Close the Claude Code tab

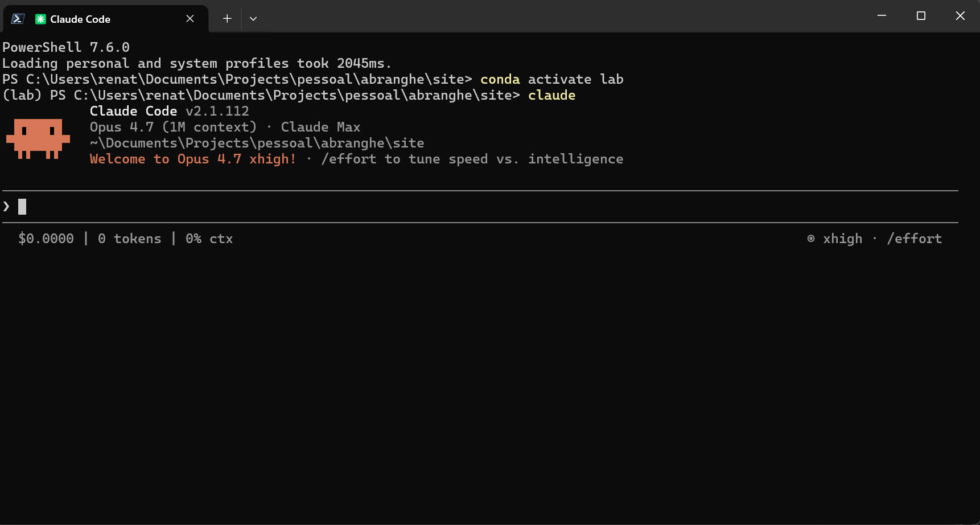(190, 18)
